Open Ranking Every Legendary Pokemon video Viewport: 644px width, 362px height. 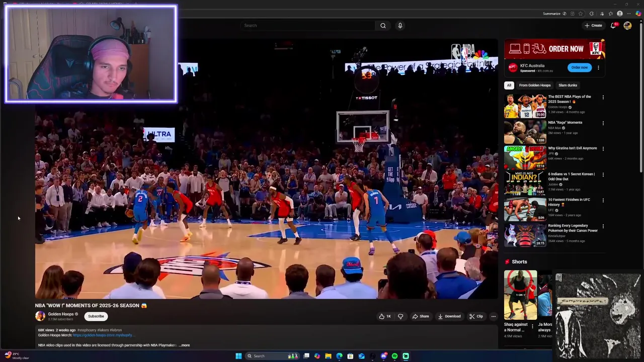click(x=573, y=228)
